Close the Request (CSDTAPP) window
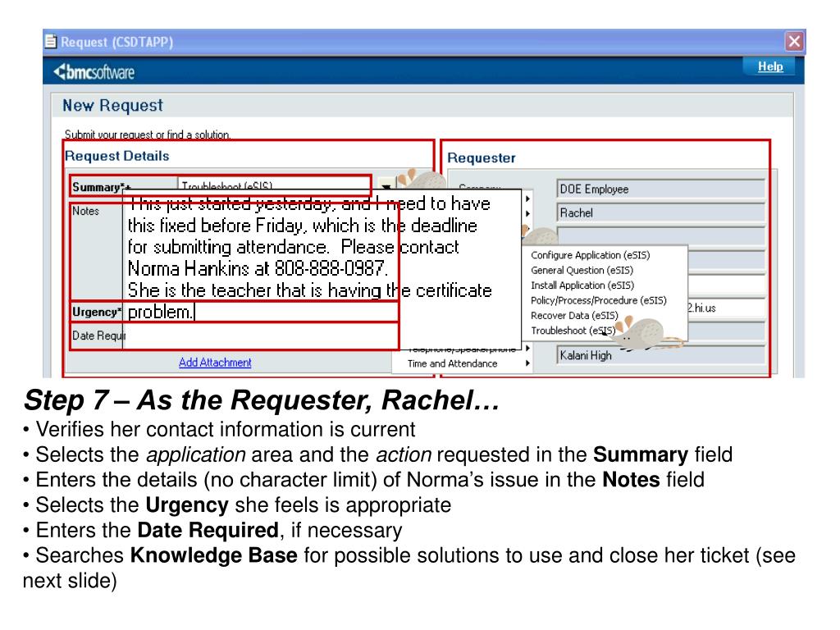 tap(794, 41)
